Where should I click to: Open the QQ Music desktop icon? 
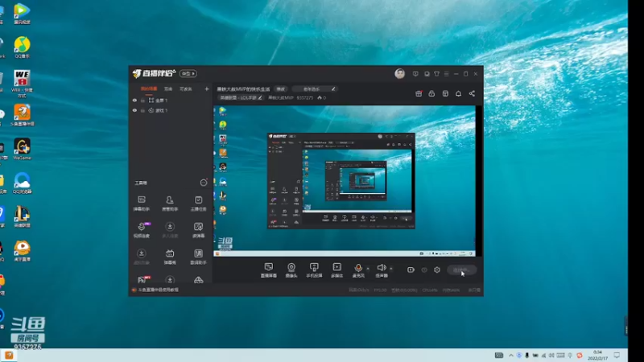coord(22,47)
